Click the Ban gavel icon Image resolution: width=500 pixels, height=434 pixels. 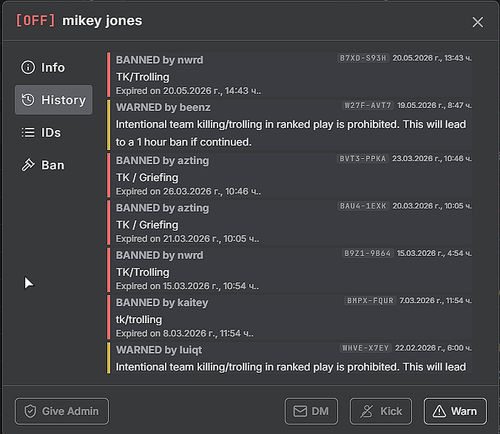[x=28, y=165]
